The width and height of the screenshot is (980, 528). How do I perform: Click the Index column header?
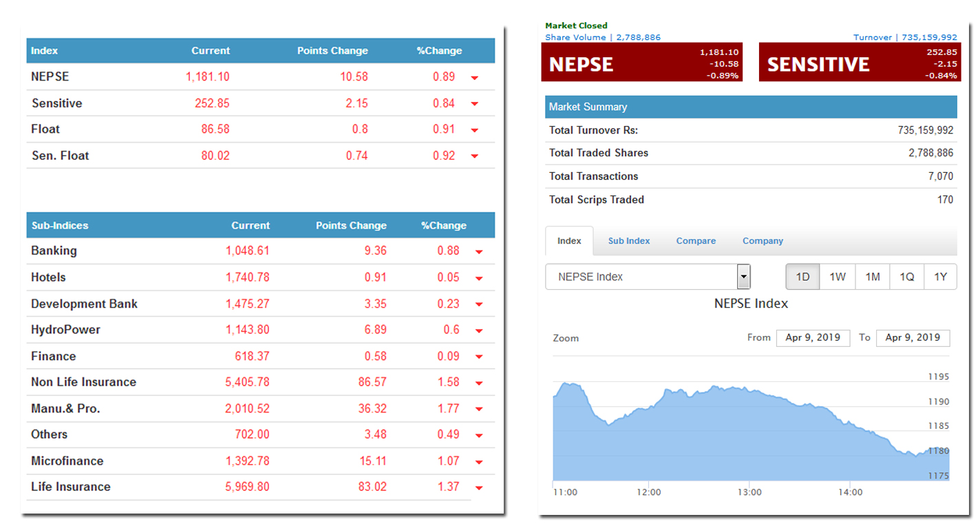coord(45,51)
